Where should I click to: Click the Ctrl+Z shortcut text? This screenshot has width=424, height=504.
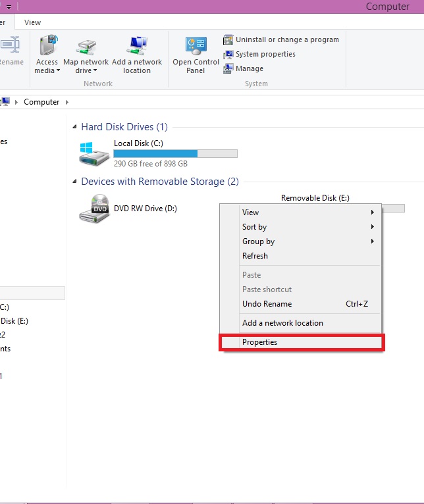357,304
